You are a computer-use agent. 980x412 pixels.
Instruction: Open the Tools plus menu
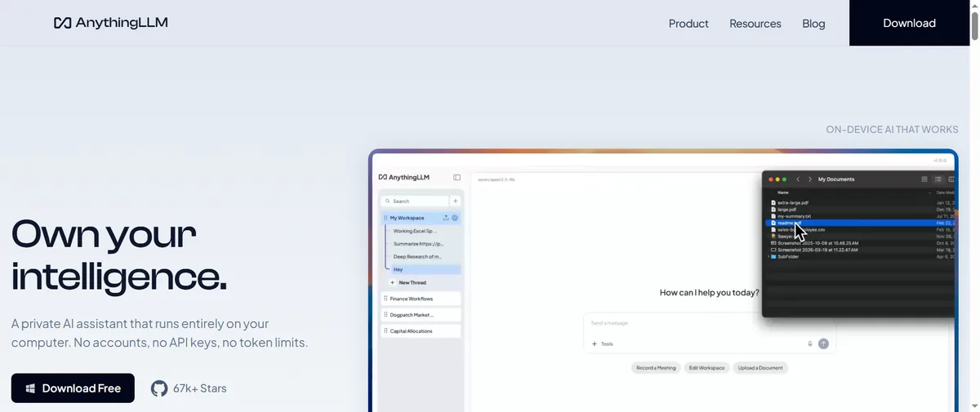click(x=595, y=343)
